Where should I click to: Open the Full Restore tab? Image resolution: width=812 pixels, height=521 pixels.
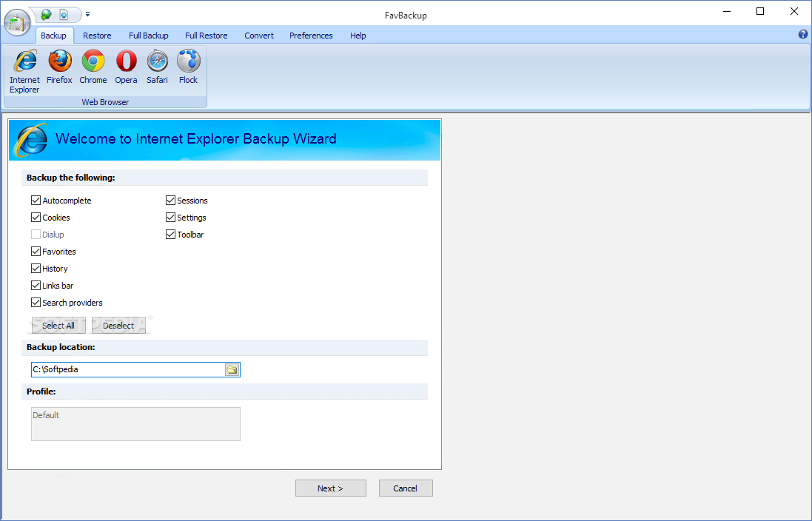click(206, 36)
